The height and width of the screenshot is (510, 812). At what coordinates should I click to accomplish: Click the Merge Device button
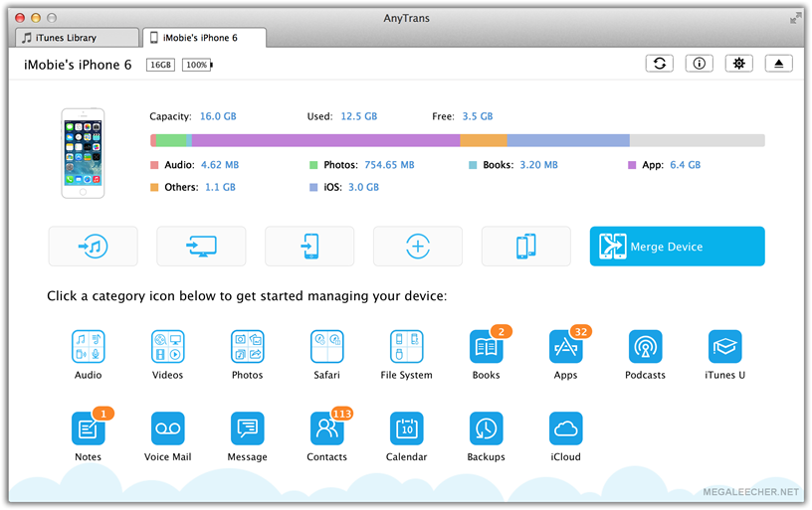point(678,247)
